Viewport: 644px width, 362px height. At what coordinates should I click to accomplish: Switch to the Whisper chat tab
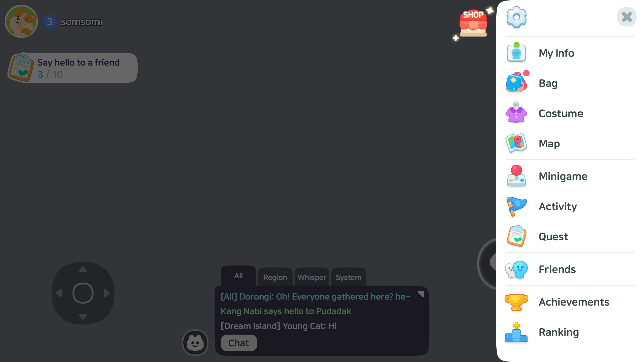pos(312,277)
